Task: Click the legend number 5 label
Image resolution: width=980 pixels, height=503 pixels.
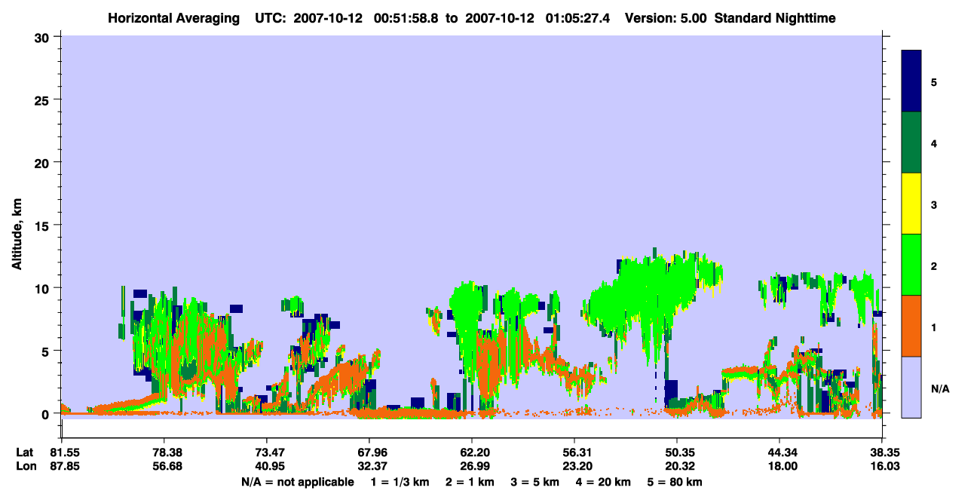Action: click(x=934, y=81)
